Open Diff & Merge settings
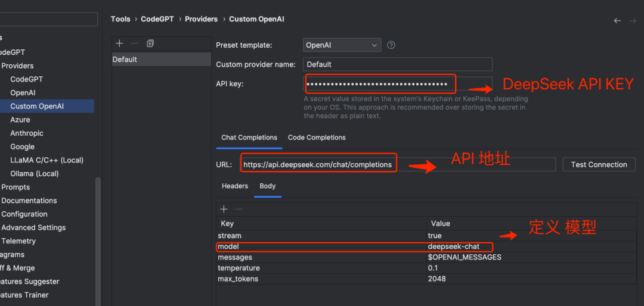 pyautogui.click(x=17, y=268)
